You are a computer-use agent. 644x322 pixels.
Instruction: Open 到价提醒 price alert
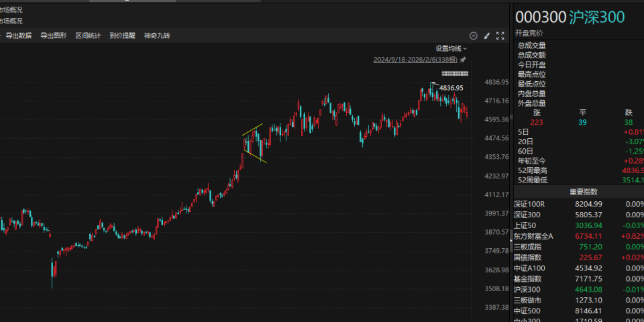click(122, 36)
